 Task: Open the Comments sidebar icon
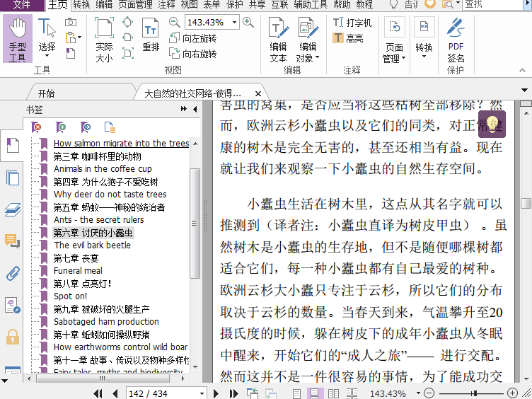click(x=13, y=241)
